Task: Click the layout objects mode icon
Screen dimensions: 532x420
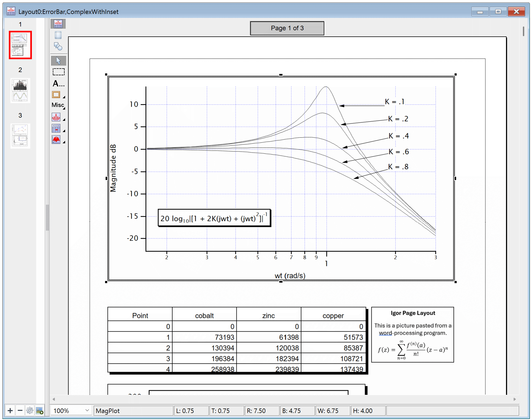Action: click(x=58, y=24)
